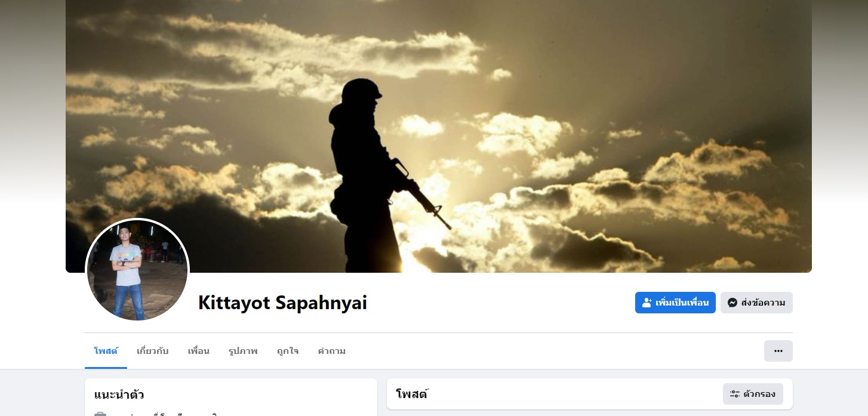Image resolution: width=868 pixels, height=416 pixels.
Task: Open the ตัวกรอง posts filter
Action: click(753, 394)
